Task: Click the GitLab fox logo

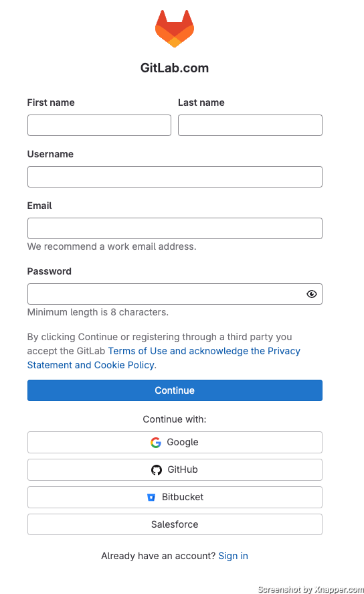Action: pyautogui.click(x=175, y=29)
